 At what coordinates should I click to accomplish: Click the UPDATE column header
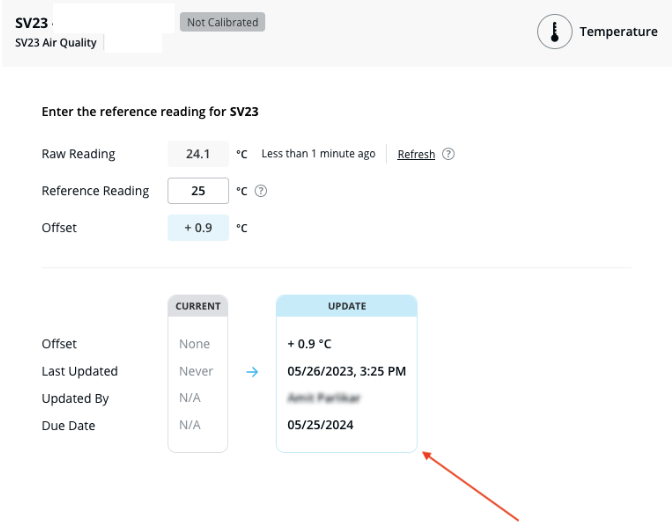coord(347,306)
